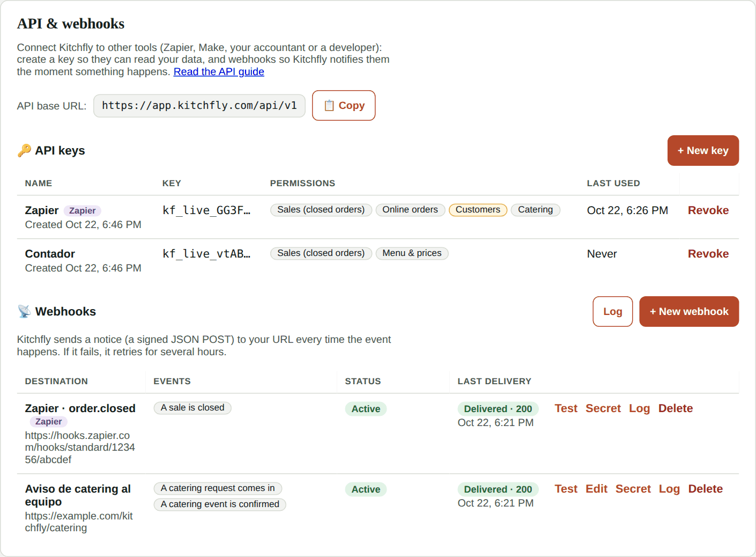This screenshot has height=557, width=756.
Task: Show Secret for Aviso de catering webhook
Action: pos(633,489)
